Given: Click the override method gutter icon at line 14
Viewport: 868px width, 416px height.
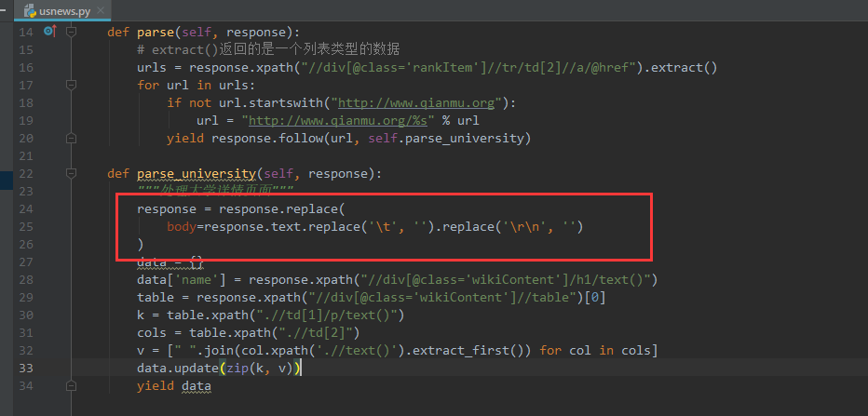Looking at the screenshot, I should [x=49, y=32].
